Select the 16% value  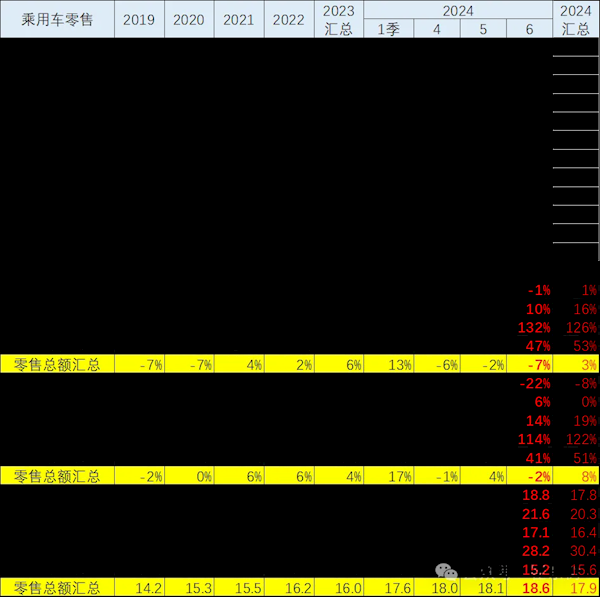point(585,309)
